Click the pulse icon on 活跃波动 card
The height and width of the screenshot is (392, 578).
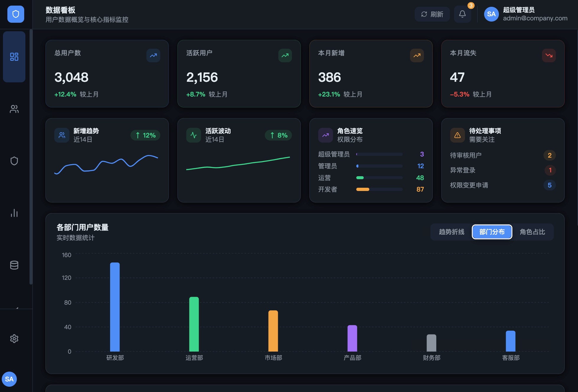tap(194, 135)
